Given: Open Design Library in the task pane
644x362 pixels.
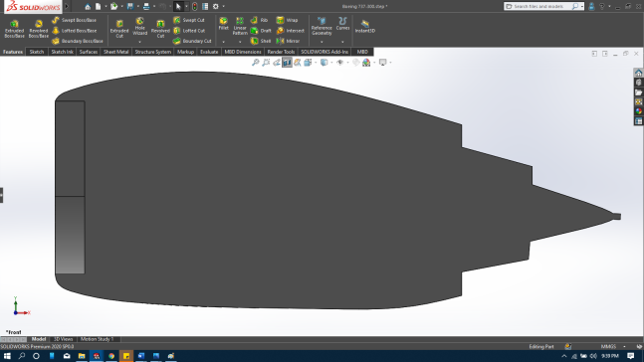Looking at the screenshot, I should coord(639,83).
